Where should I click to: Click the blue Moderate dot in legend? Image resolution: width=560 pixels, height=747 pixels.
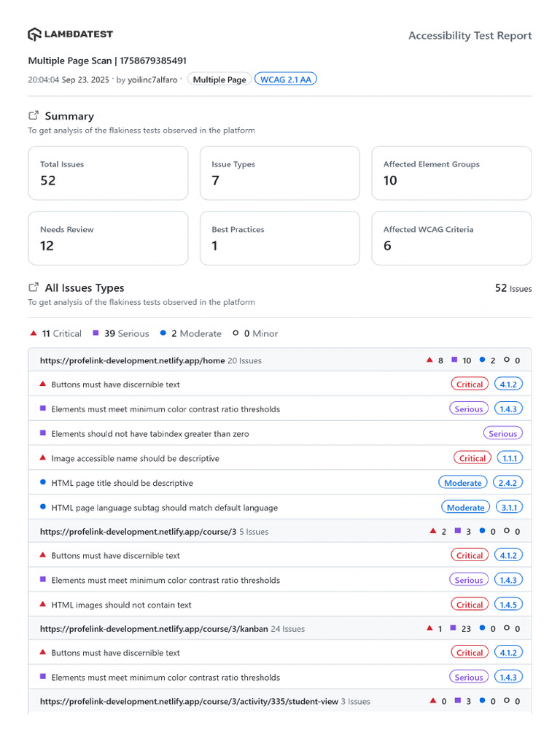pos(163,333)
